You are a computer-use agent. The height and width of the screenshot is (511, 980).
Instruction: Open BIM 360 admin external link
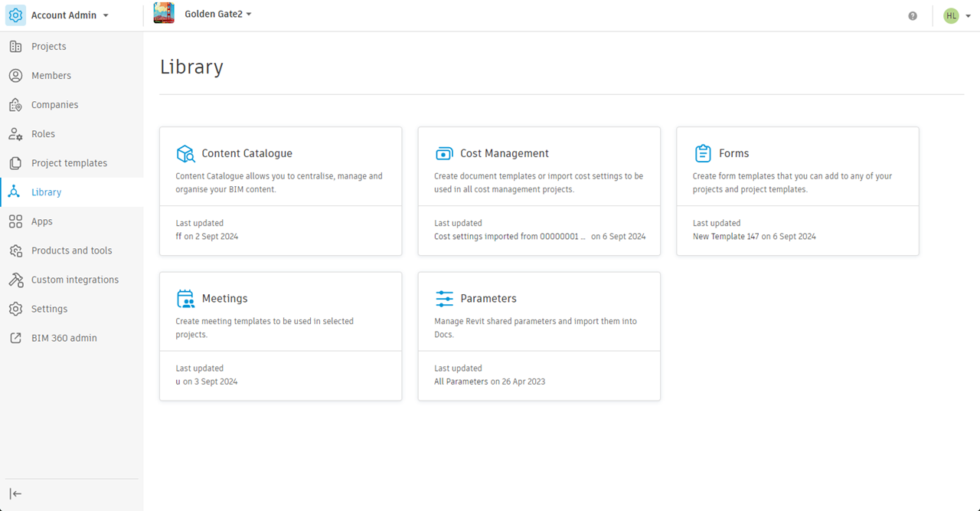[x=64, y=338]
